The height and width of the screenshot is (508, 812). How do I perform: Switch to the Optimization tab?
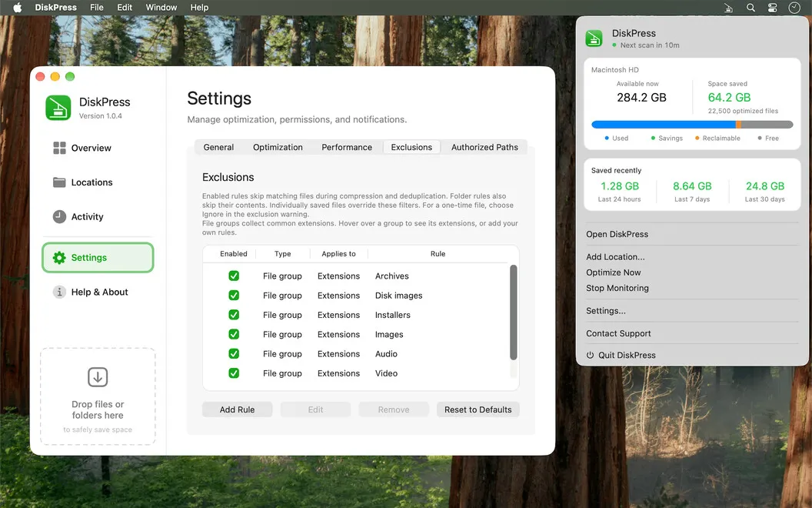click(x=278, y=147)
